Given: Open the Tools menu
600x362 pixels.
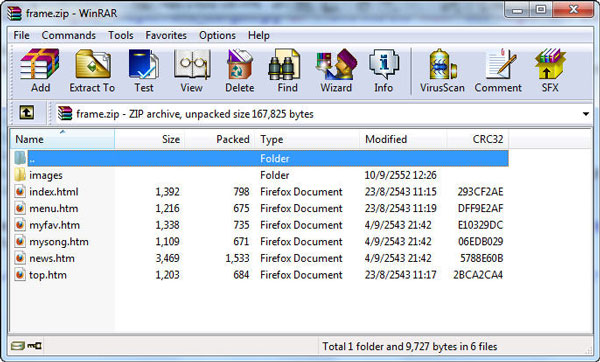Looking at the screenshot, I should click(x=121, y=35).
